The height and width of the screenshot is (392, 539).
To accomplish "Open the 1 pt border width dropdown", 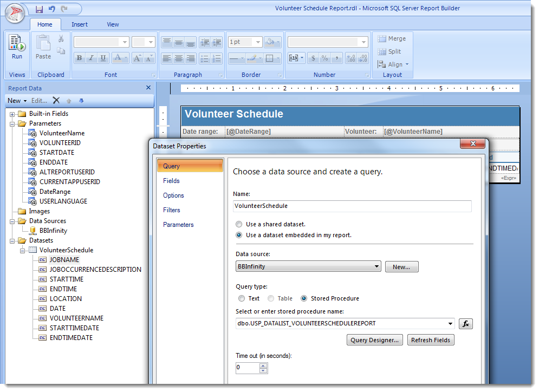I will point(258,42).
